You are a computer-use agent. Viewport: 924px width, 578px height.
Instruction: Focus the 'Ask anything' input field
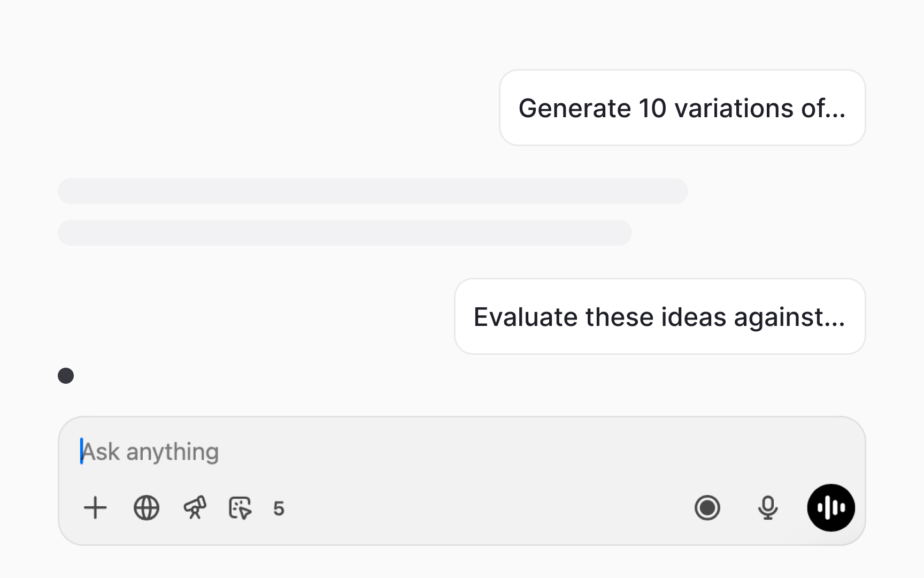coord(321,451)
